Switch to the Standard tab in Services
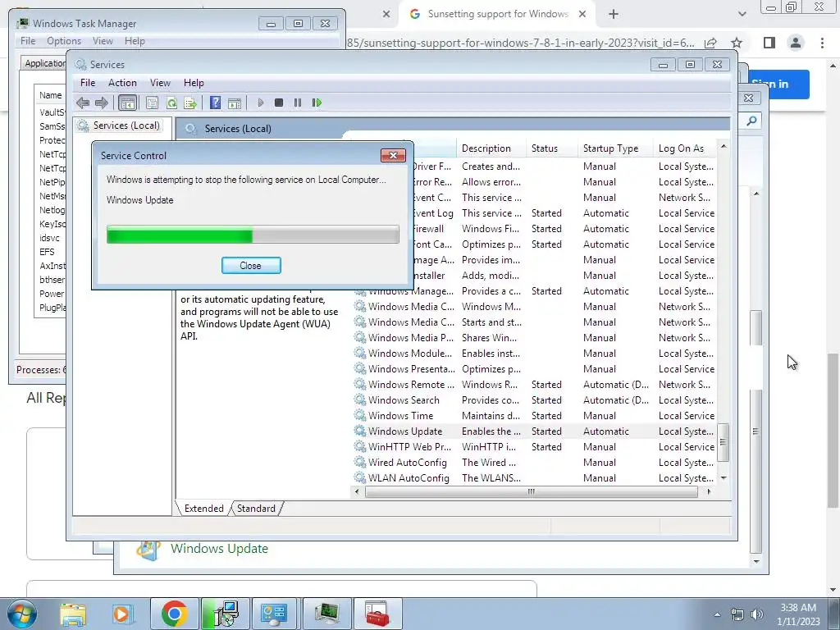840x630 pixels. pyautogui.click(x=256, y=509)
